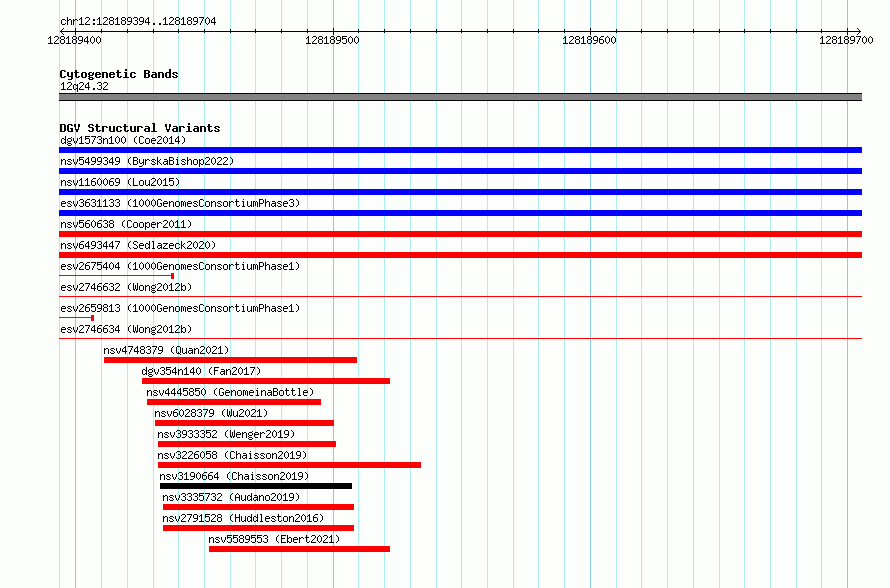Open esv2659813 (1000GenomesConsortiumPhase1) label
Viewport: 890px width, 588px height.
(180, 308)
